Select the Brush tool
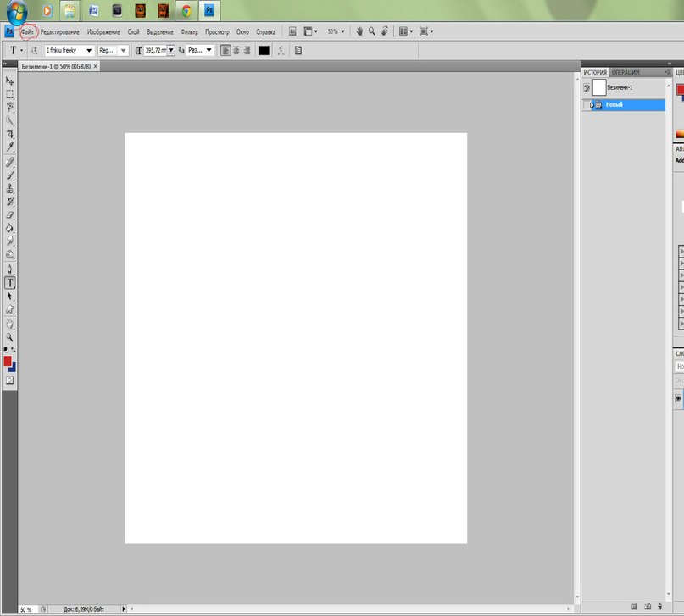The width and height of the screenshot is (684, 616). click(9, 175)
